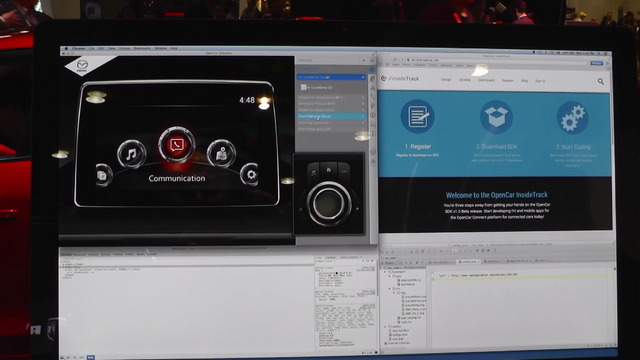This screenshot has width=640, height=360.
Task: Click the InsideTrack logo in browser
Action: tap(400, 78)
